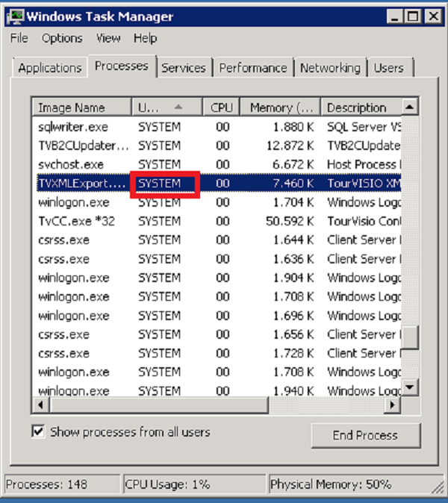The width and height of the screenshot is (448, 503).
Task: Select the TvCC.exe *32 process row
Action: click(x=76, y=221)
